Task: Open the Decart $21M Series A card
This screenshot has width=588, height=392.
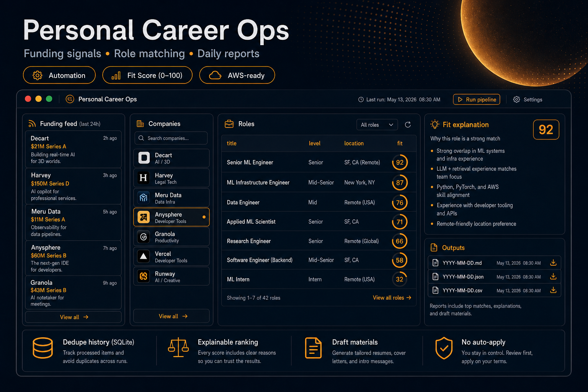Action: [x=73, y=149]
